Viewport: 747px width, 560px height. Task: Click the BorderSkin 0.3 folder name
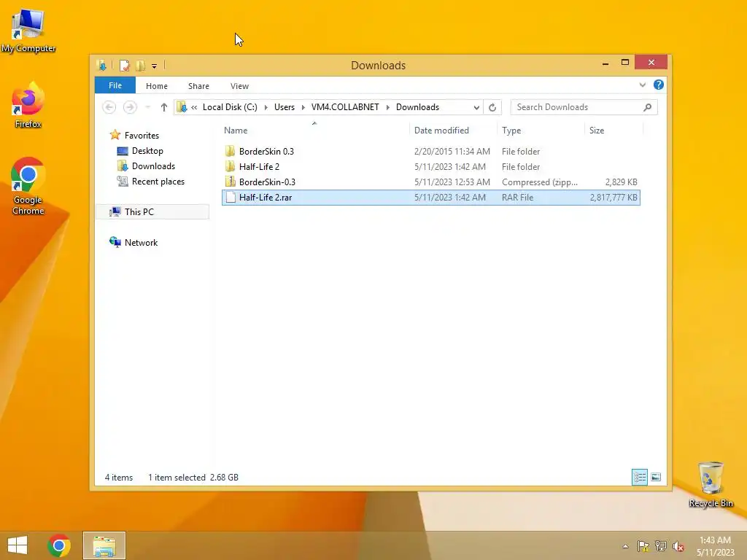[266, 152]
